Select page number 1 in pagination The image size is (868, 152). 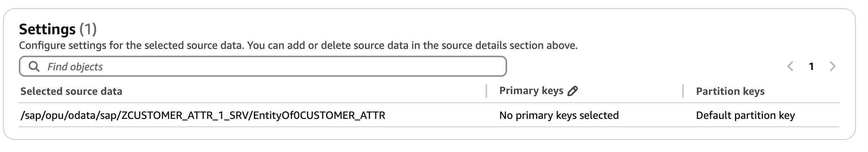[x=811, y=67]
